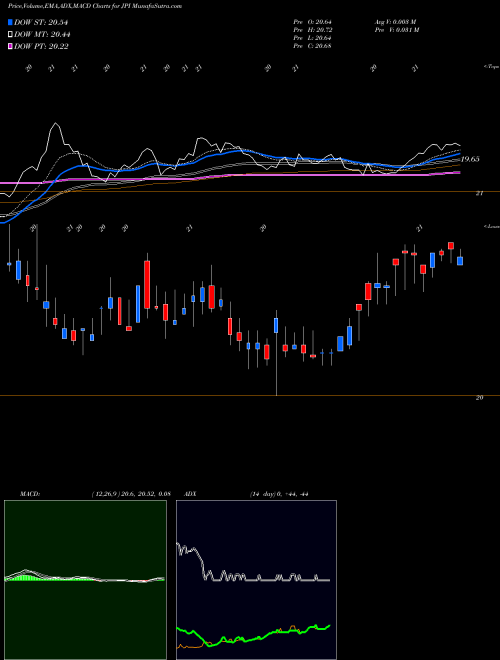Click the blue DOW ST legend swatch
500x660 pixels.
[10, 22]
